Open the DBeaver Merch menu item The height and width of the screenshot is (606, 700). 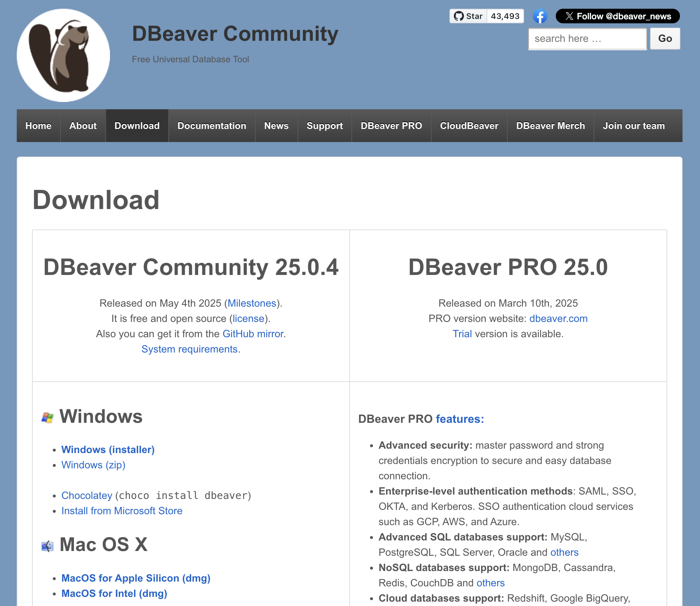pos(551,126)
